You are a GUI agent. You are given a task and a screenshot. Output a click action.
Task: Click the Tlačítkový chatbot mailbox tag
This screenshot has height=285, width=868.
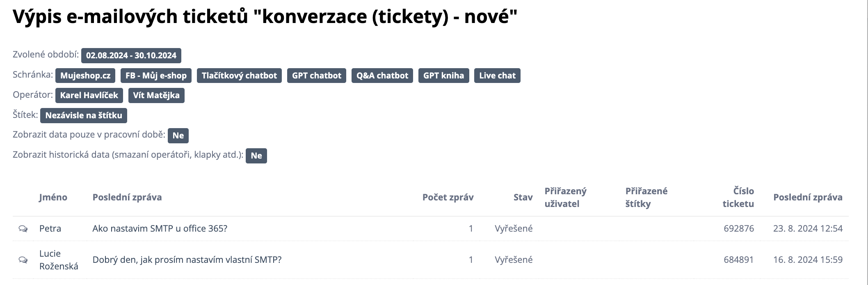239,76
